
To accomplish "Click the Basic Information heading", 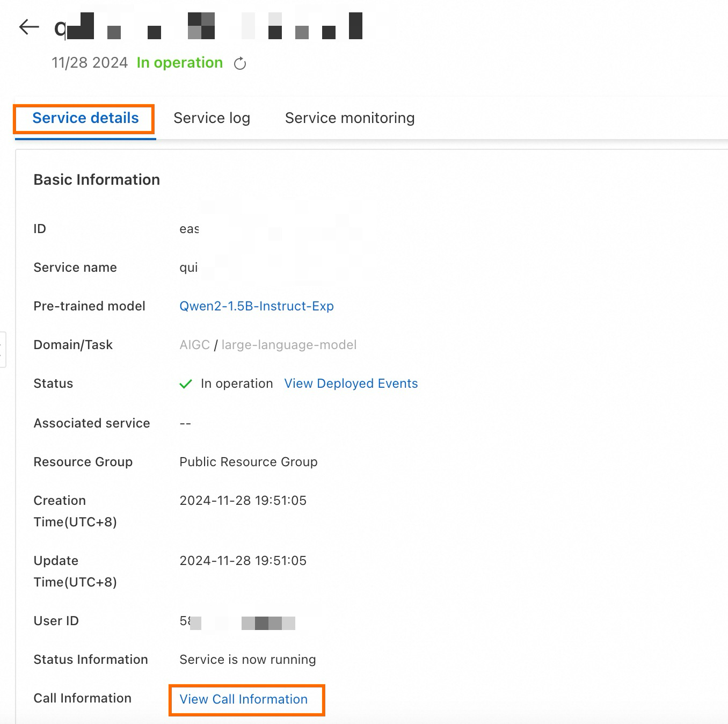I will [97, 180].
